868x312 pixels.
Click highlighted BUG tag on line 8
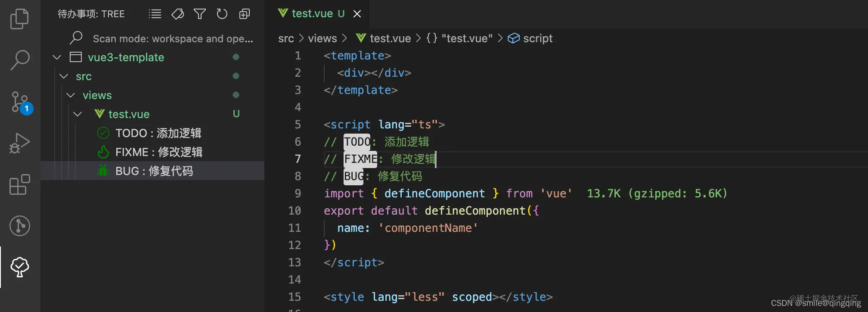[x=354, y=176]
